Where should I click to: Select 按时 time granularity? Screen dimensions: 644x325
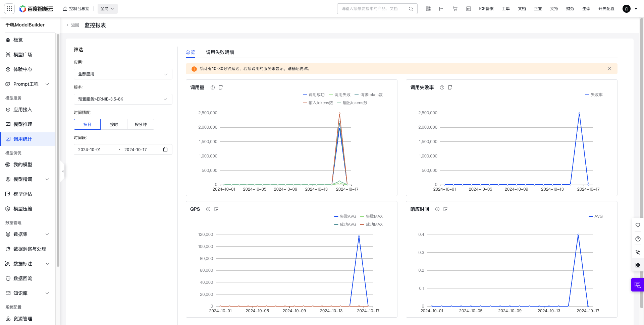tap(114, 124)
